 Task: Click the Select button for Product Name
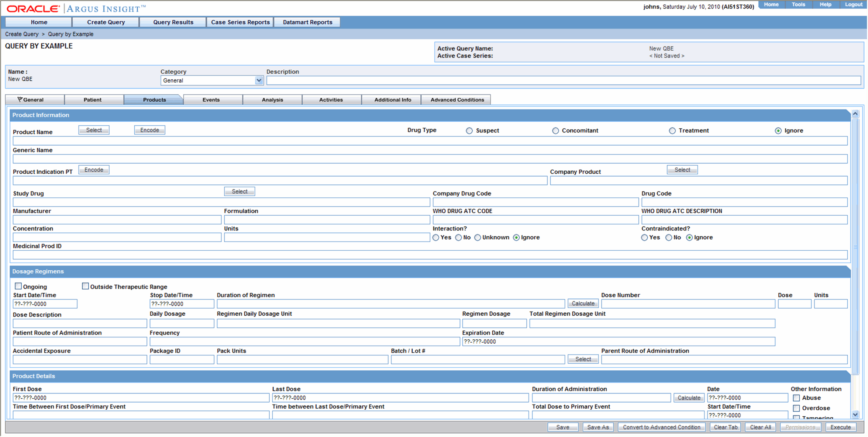pos(94,129)
